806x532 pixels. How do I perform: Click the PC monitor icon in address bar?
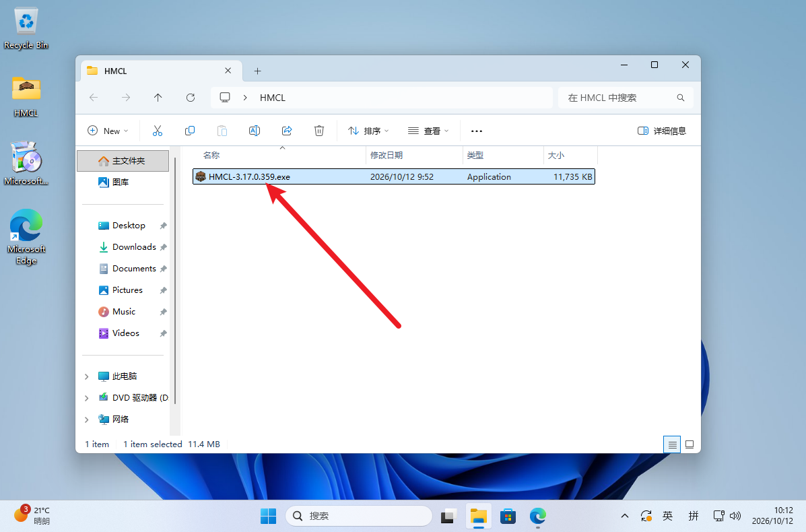tap(225, 98)
